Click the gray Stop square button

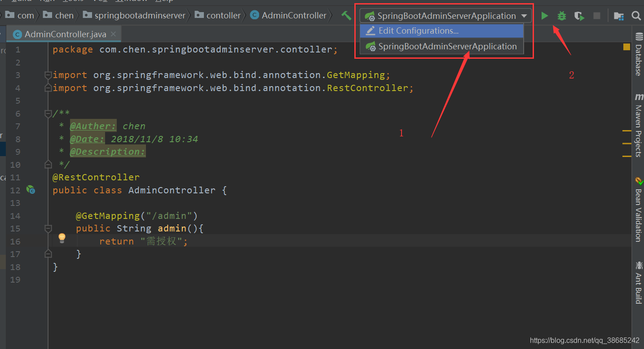coord(597,16)
